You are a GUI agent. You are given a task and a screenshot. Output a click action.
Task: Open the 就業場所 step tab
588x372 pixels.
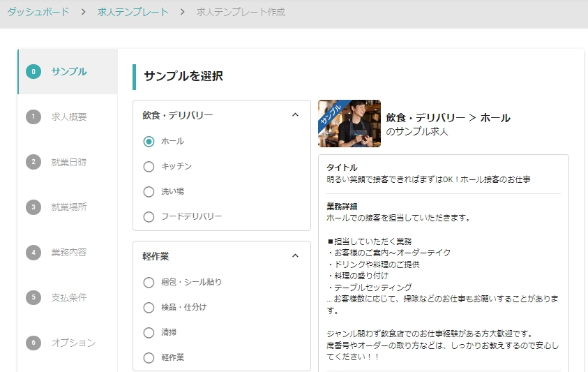click(x=69, y=207)
